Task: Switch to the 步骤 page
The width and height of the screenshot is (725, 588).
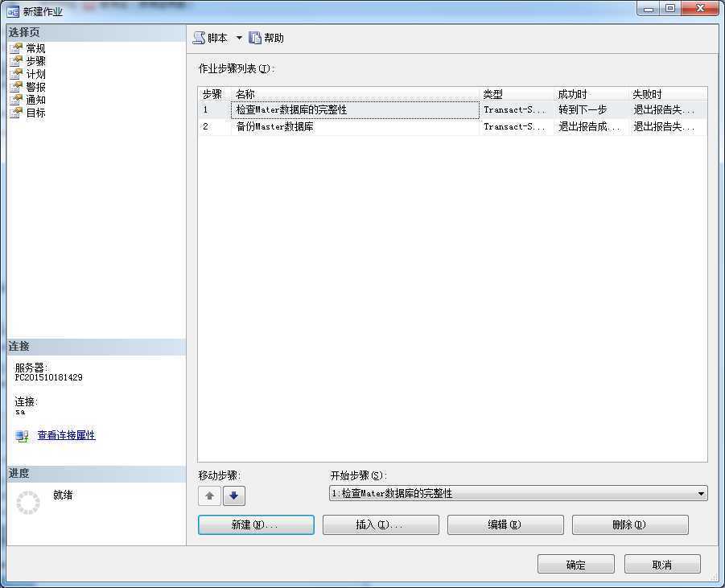Action: [35, 61]
